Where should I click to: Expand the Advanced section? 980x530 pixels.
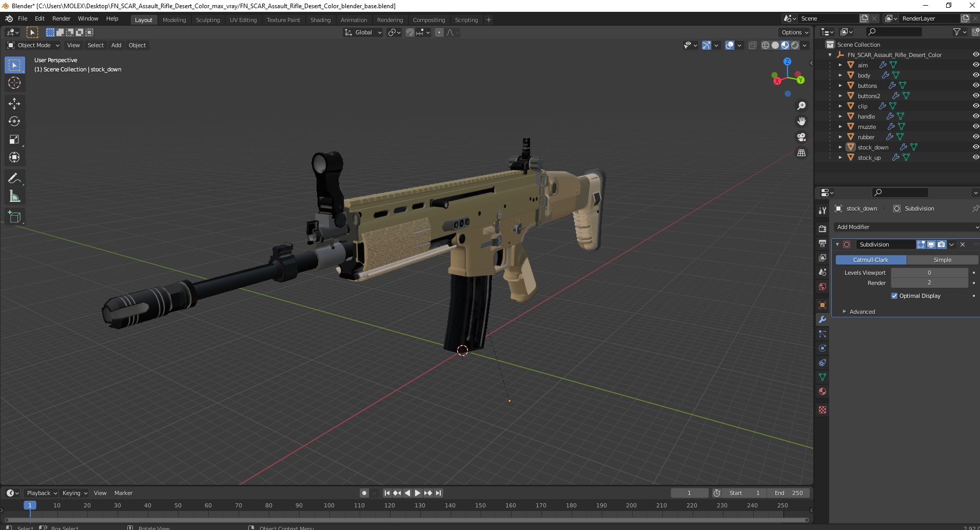click(862, 312)
